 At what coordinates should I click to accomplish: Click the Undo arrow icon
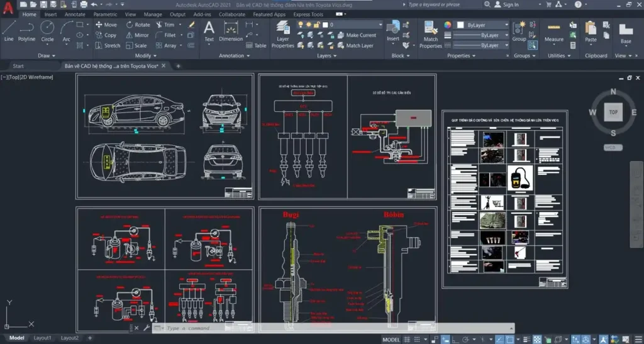click(x=94, y=4)
